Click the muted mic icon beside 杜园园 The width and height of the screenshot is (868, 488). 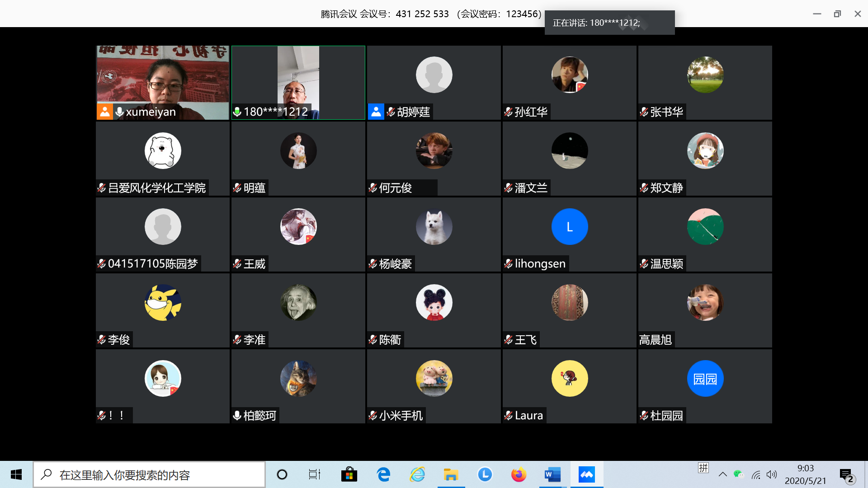pyautogui.click(x=644, y=415)
